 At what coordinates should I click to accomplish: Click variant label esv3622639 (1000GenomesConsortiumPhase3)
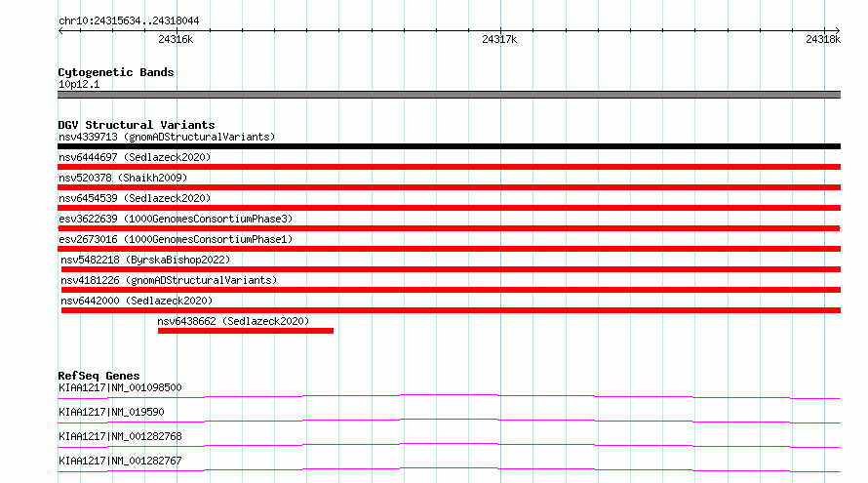(176, 219)
